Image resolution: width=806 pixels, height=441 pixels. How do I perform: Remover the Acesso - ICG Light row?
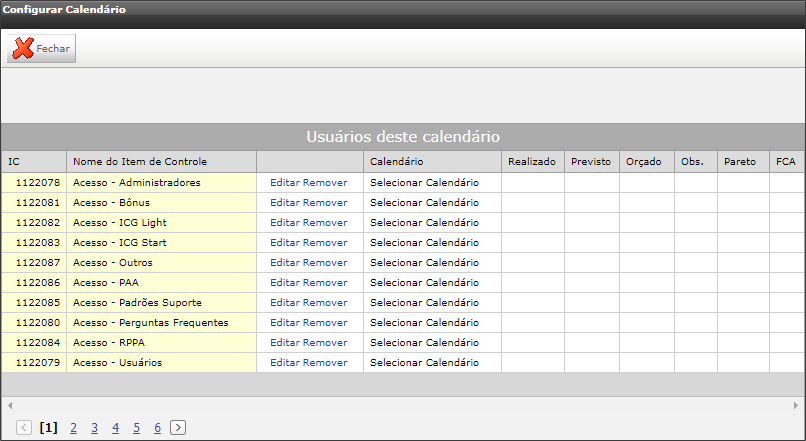click(325, 223)
